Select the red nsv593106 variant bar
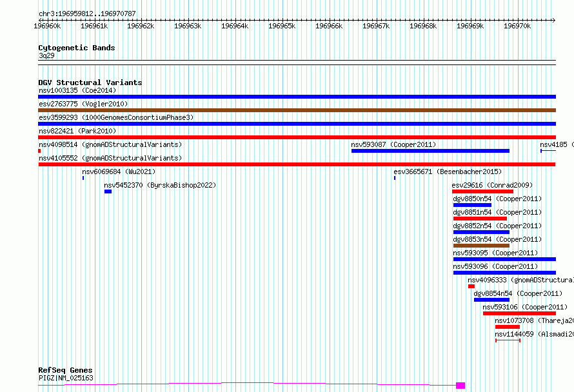574x392 pixels. coord(519,313)
